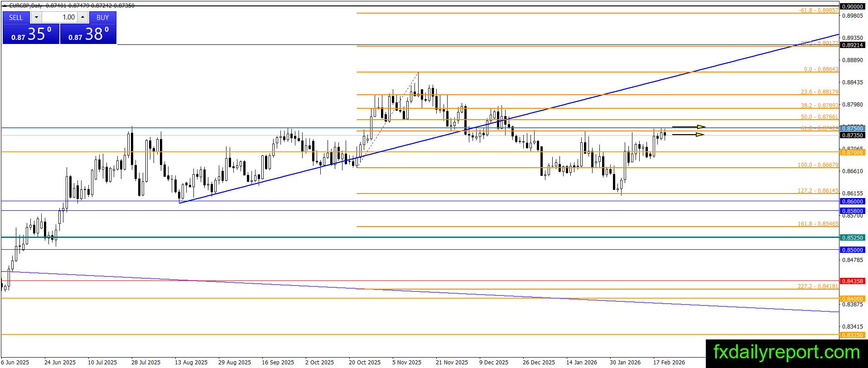The width and height of the screenshot is (868, 368).
Task: Click the Fibonacci label 227.2 - 0.84181
Action: (818, 286)
